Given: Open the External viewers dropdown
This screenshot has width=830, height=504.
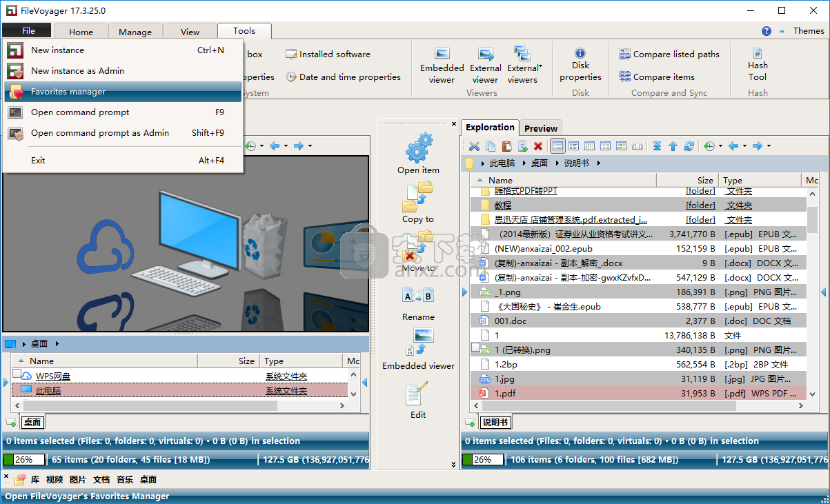Looking at the screenshot, I should click(525, 65).
